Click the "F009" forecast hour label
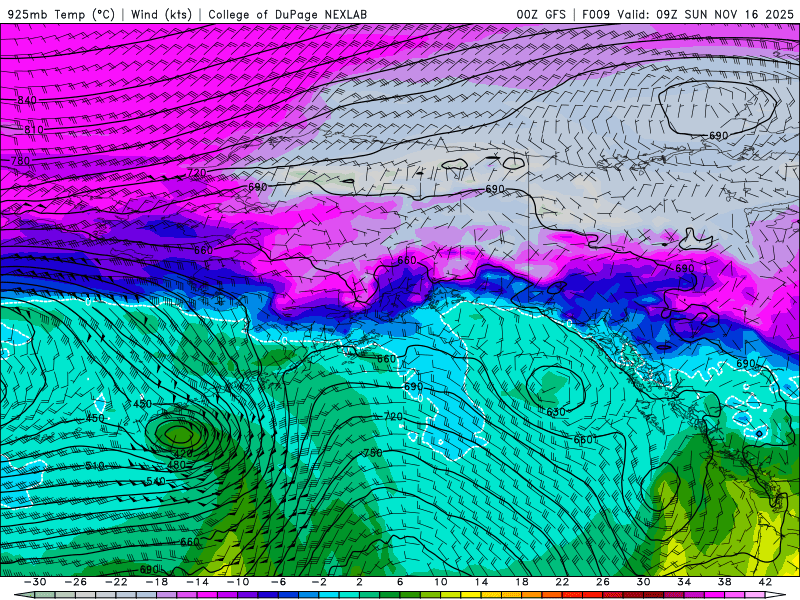The width and height of the screenshot is (800, 600). click(596, 15)
